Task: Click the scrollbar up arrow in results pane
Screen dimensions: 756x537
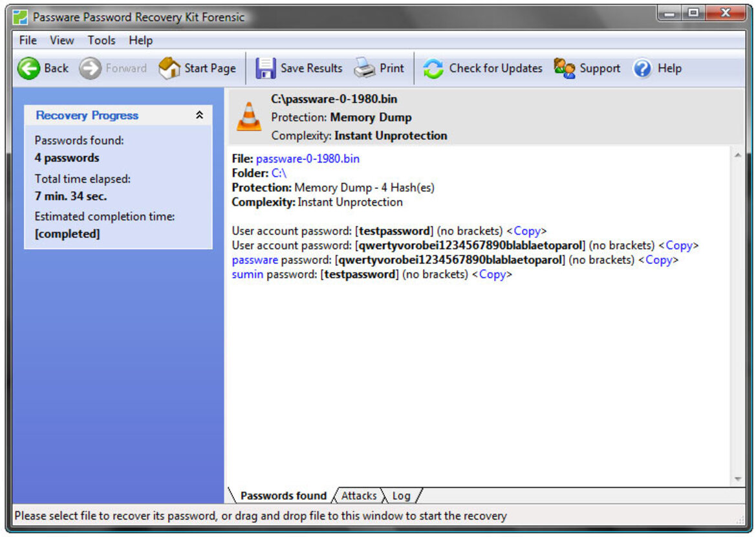Action: [x=738, y=155]
